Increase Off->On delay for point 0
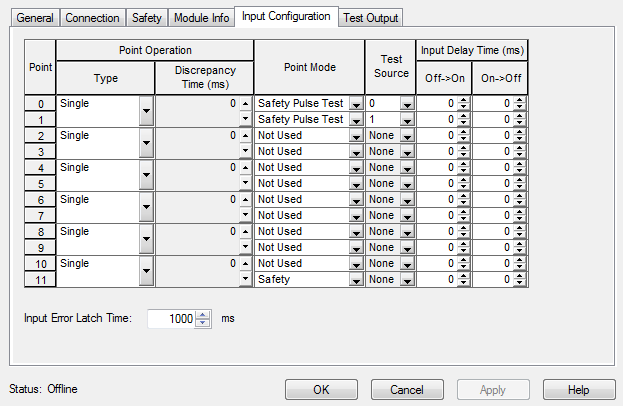Image resolution: width=623 pixels, height=406 pixels. pyautogui.click(x=462, y=99)
